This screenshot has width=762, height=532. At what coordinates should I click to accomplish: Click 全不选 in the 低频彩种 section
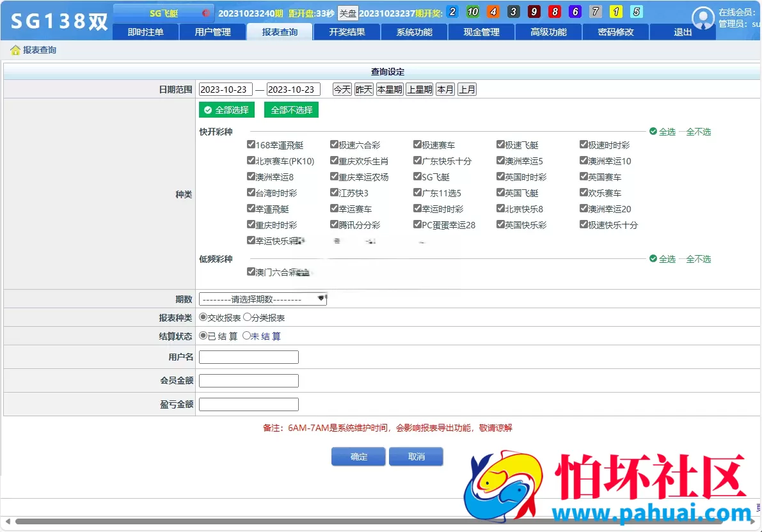pos(698,259)
